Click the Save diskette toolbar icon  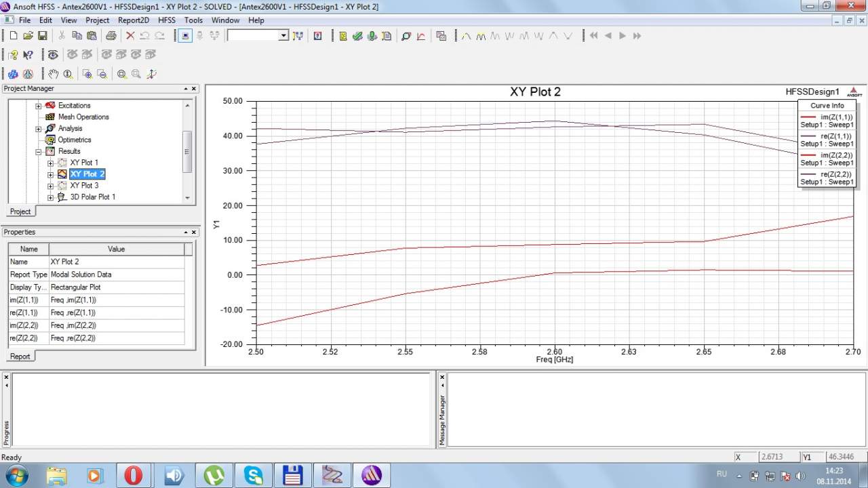point(42,36)
